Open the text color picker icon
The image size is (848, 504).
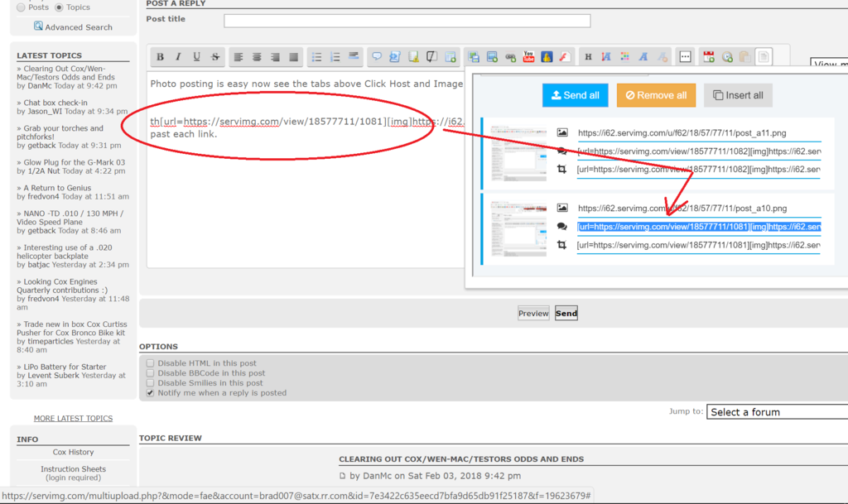point(624,57)
